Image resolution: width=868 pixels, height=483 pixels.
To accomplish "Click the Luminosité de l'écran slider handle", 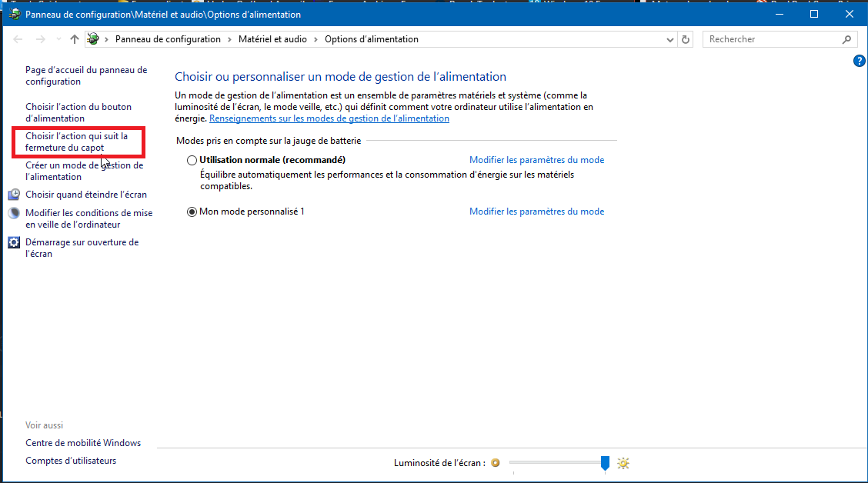I will [605, 462].
